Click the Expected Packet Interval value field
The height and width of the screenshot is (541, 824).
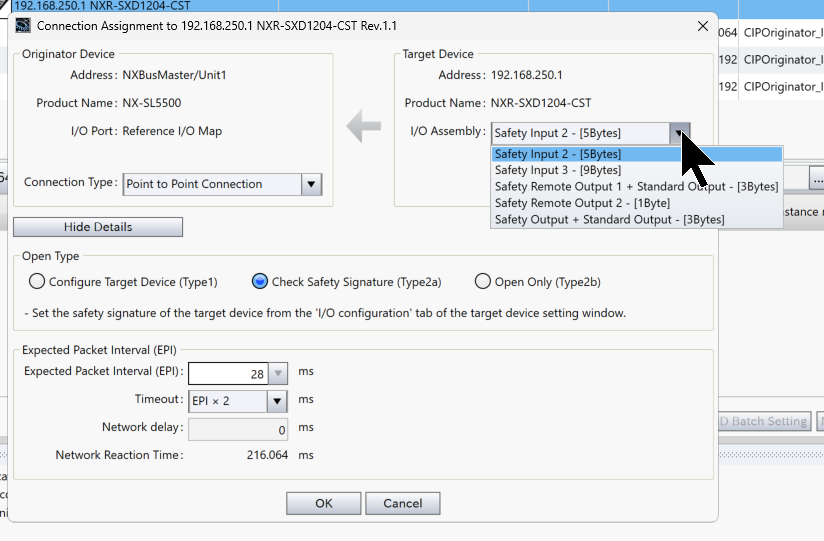[x=228, y=373]
